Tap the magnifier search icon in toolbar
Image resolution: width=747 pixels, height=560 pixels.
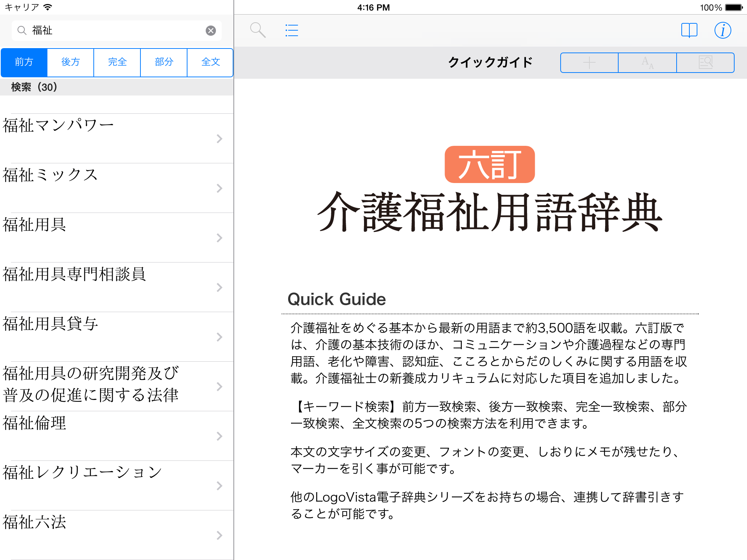tap(258, 30)
